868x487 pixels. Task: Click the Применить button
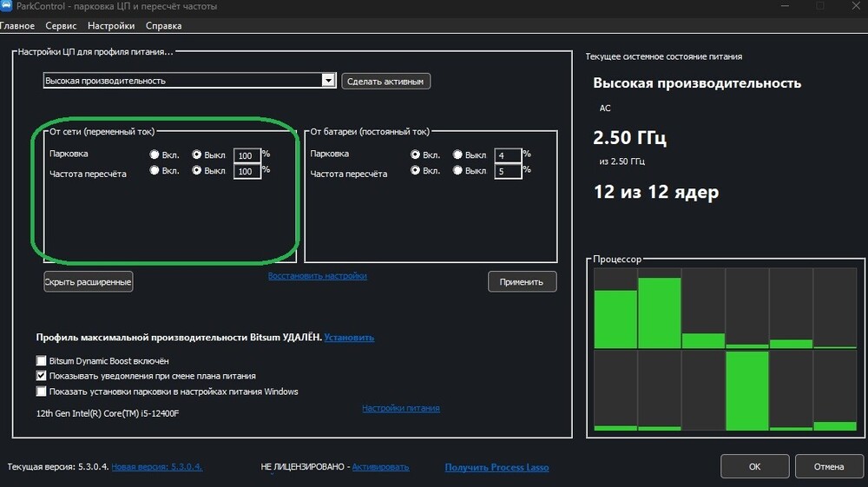pos(522,281)
